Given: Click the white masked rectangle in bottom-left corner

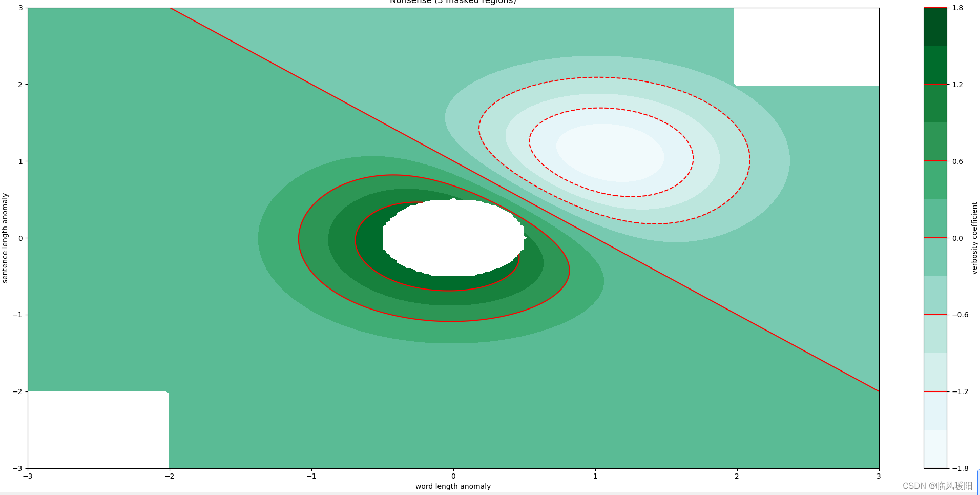Looking at the screenshot, I should point(98,429).
